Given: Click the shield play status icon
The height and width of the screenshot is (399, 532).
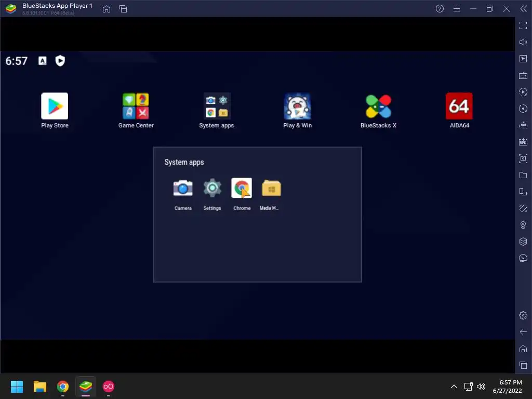Looking at the screenshot, I should coord(60,61).
